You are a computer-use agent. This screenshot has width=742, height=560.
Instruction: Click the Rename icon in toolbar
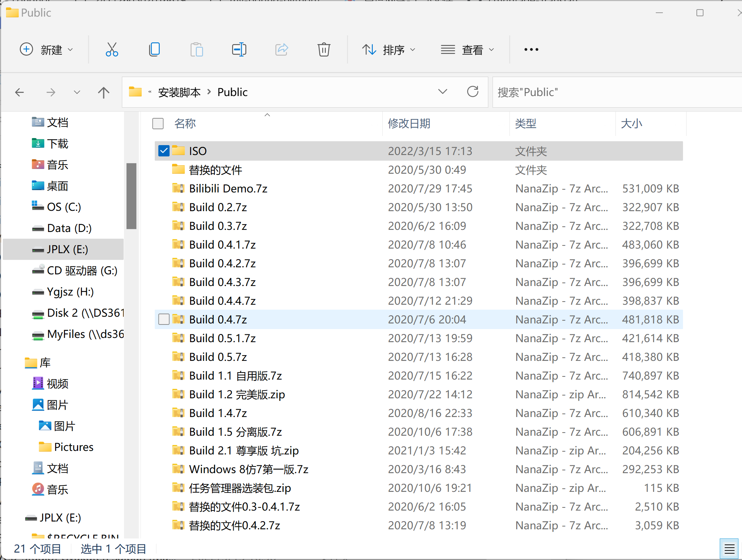239,50
